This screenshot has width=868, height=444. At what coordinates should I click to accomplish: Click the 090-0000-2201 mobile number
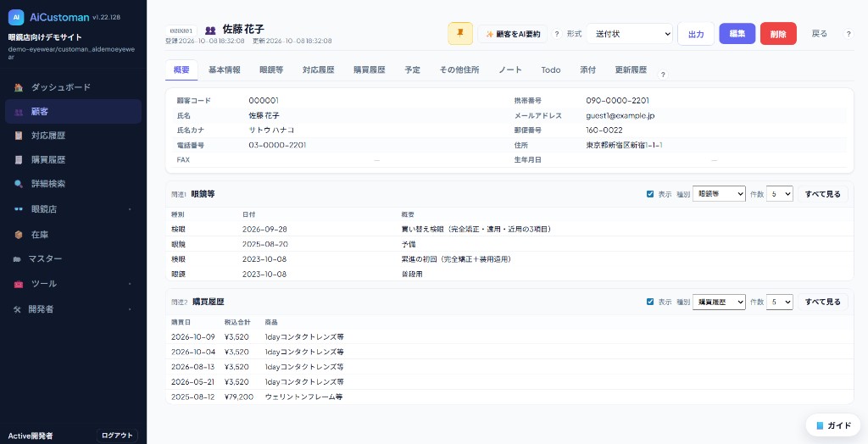pos(617,101)
